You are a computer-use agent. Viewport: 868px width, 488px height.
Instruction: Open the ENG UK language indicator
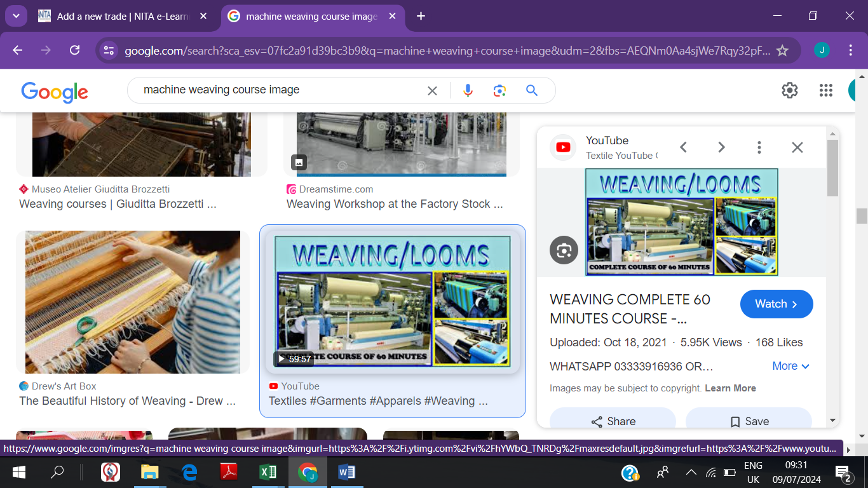pos(754,472)
